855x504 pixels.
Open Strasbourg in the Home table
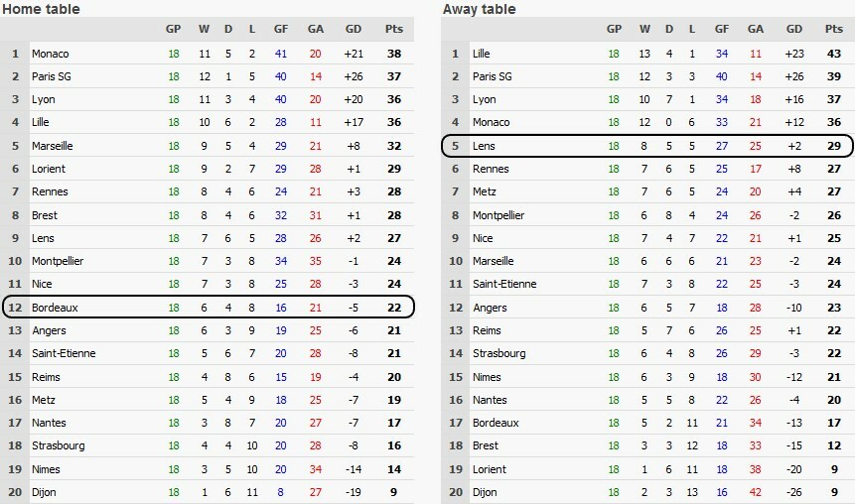tap(58, 446)
